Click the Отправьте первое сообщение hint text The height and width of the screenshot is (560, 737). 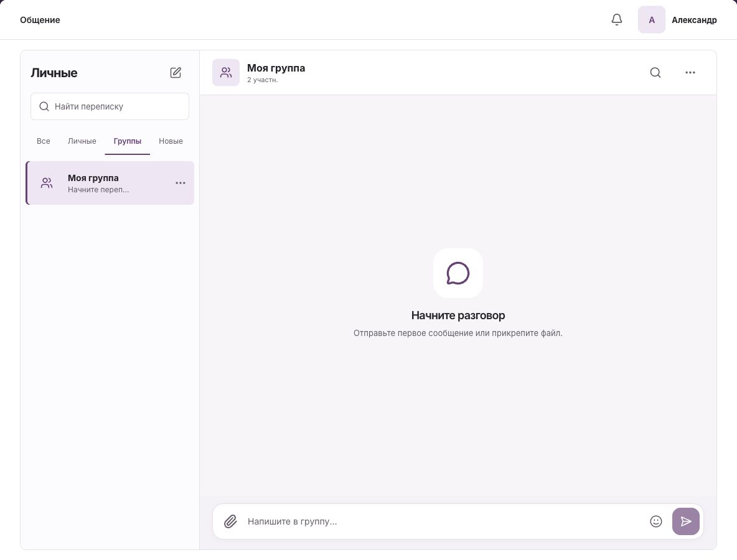[458, 333]
